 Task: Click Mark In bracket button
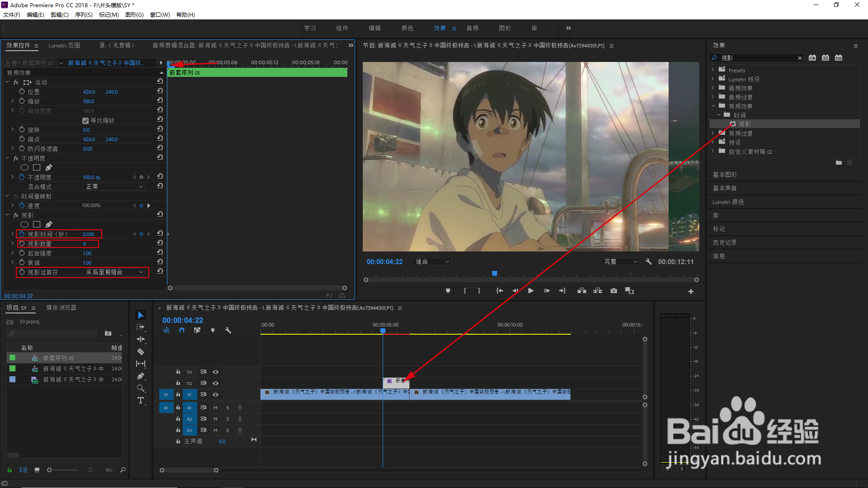click(x=465, y=291)
